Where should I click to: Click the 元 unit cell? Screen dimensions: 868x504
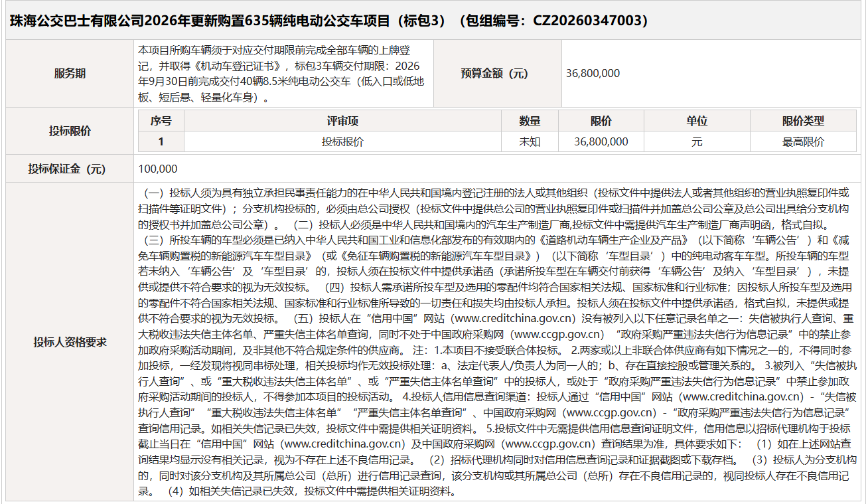click(697, 141)
